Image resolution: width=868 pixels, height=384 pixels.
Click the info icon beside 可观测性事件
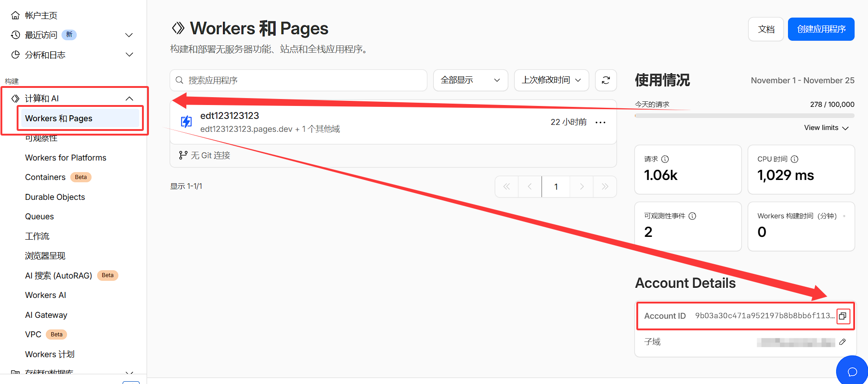692,216
